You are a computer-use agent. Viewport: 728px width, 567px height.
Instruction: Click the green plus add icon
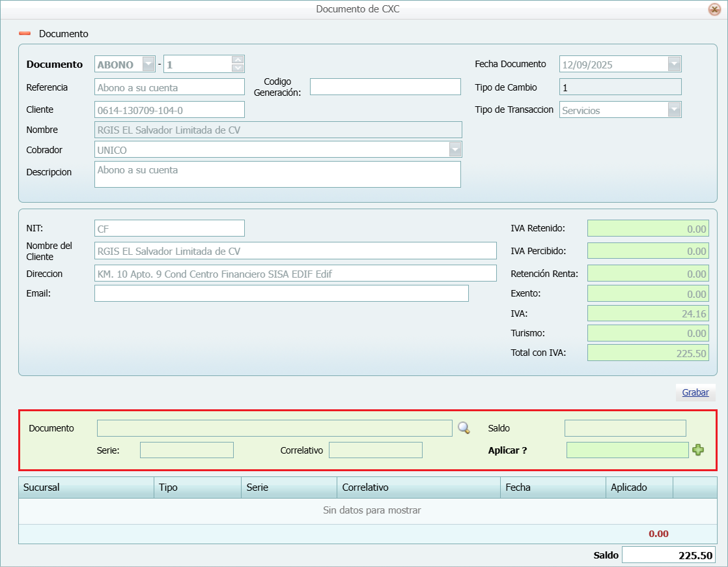tap(698, 450)
